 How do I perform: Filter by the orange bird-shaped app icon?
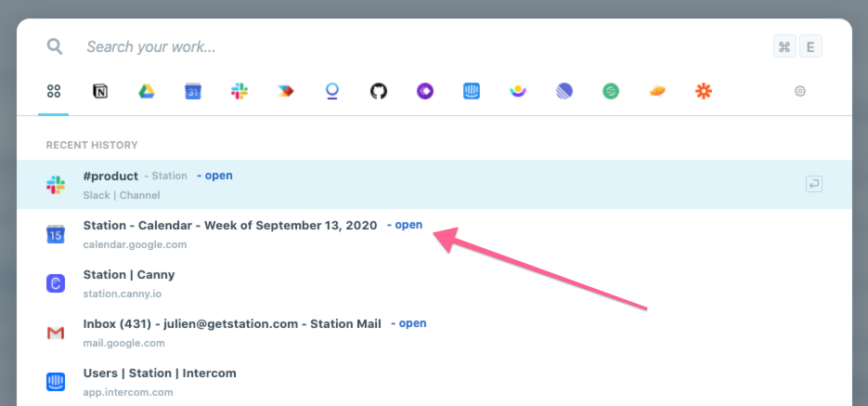click(x=657, y=91)
